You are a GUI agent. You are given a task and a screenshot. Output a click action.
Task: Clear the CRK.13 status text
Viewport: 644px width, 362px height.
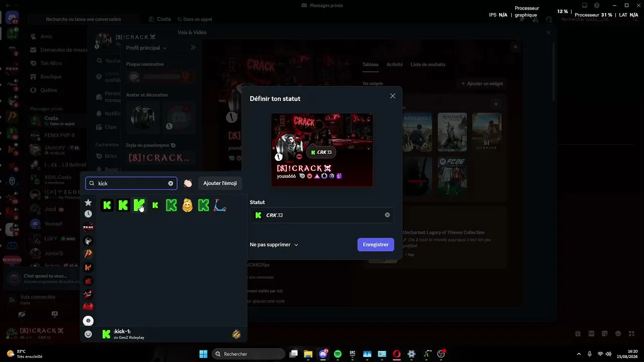[x=387, y=215]
